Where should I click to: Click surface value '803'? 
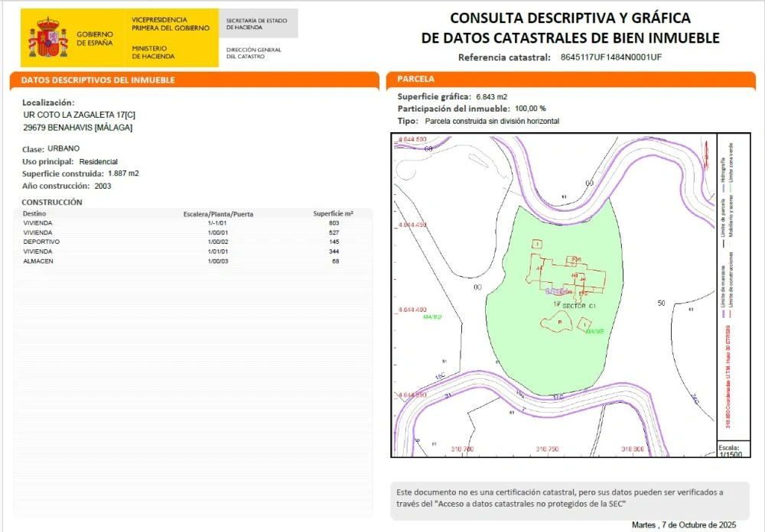[x=334, y=223]
